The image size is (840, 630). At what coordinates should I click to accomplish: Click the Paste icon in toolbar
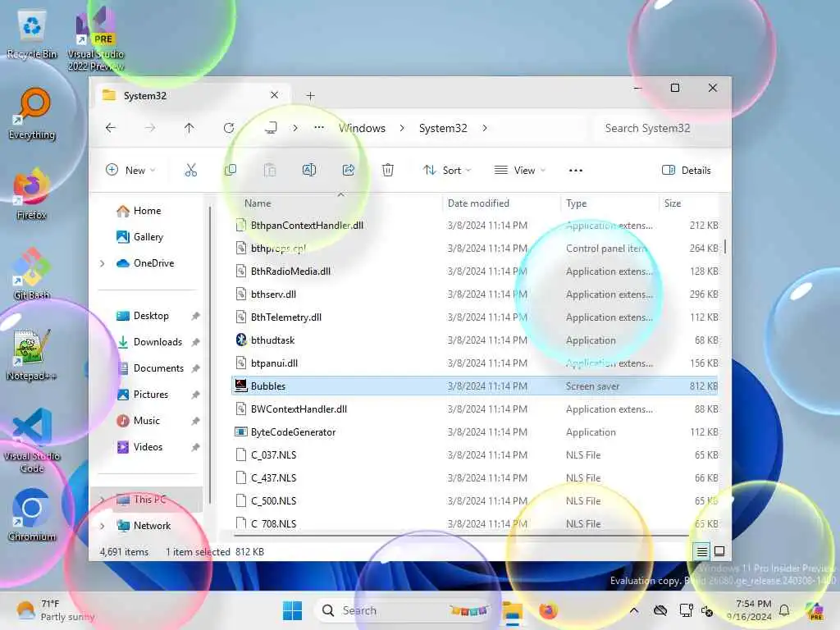270,171
